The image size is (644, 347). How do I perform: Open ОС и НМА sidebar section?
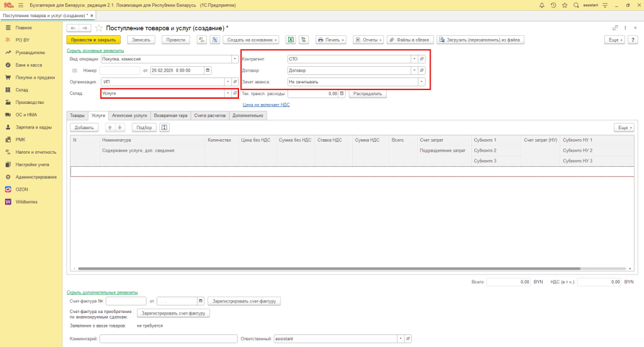coord(26,115)
